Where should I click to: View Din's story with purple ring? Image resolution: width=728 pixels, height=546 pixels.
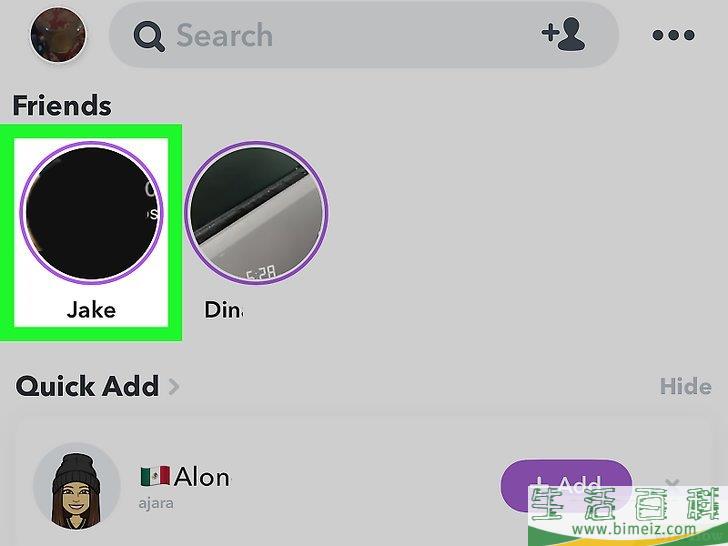point(256,213)
